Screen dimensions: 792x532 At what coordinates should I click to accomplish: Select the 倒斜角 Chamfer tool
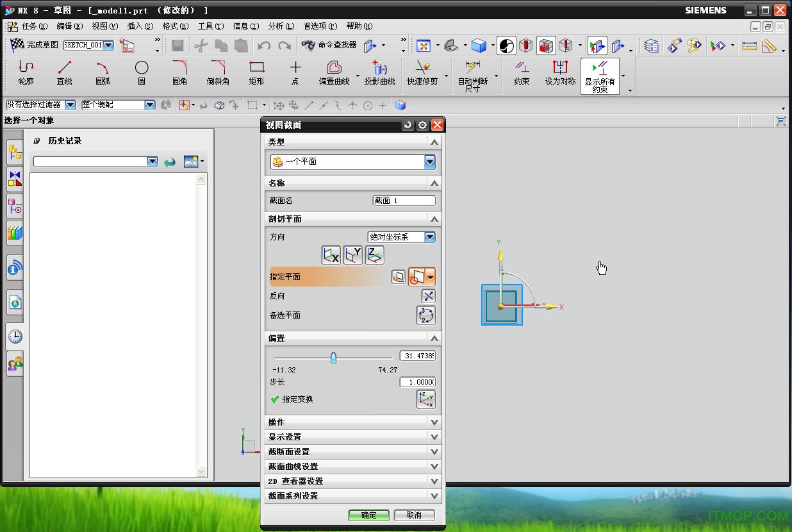tap(218, 71)
